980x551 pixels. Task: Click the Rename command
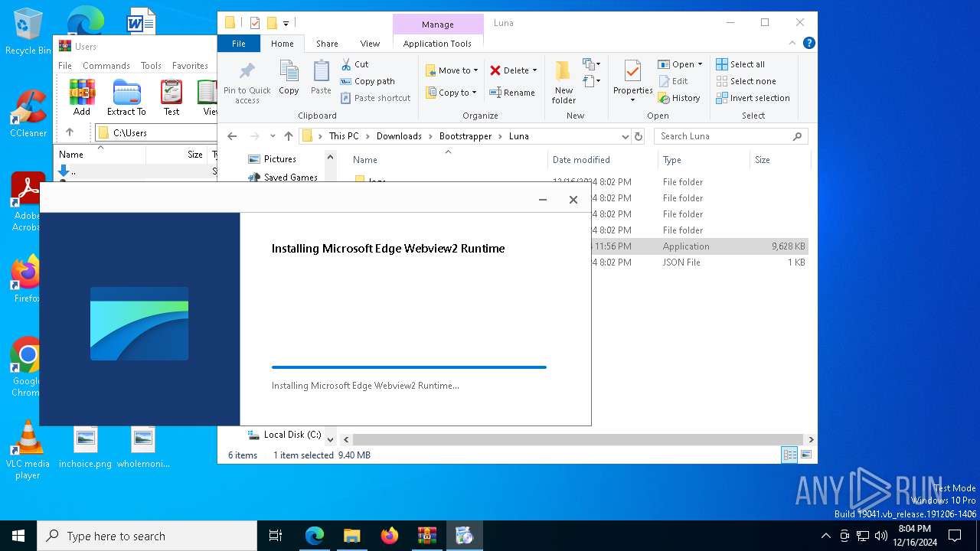[512, 93]
